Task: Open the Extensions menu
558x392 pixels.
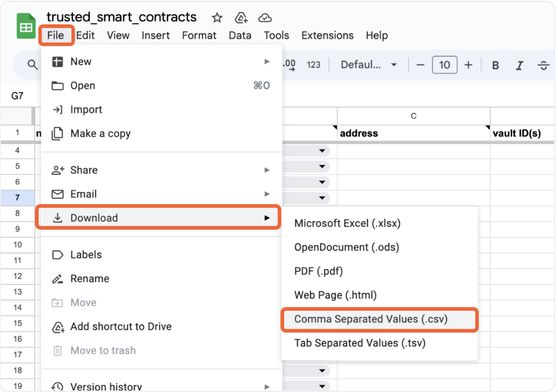Action: coord(327,35)
